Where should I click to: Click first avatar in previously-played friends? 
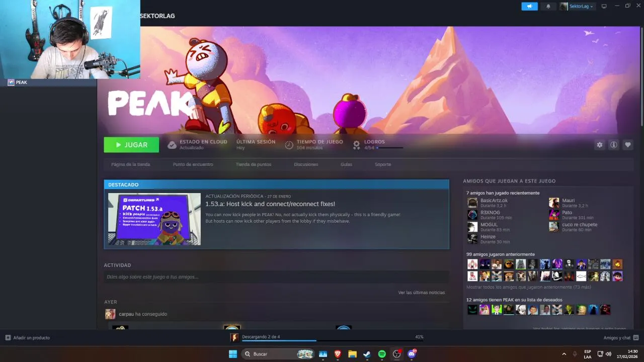(x=472, y=264)
